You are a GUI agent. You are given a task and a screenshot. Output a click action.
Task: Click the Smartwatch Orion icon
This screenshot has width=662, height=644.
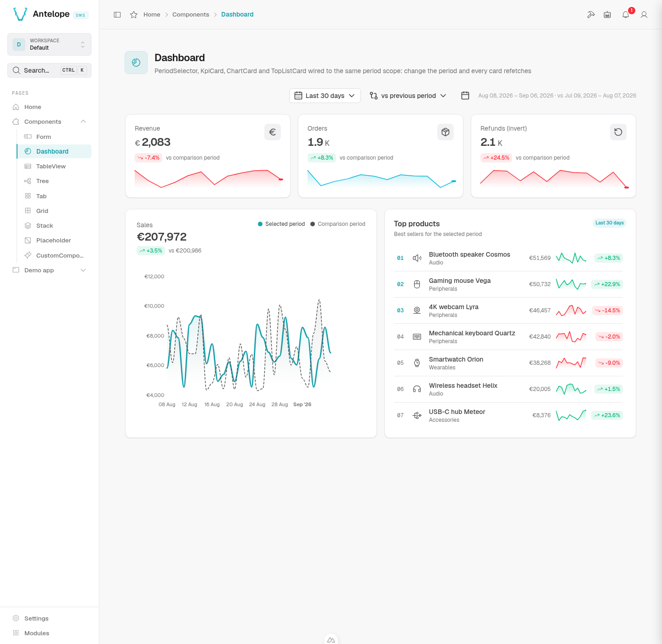click(x=417, y=363)
